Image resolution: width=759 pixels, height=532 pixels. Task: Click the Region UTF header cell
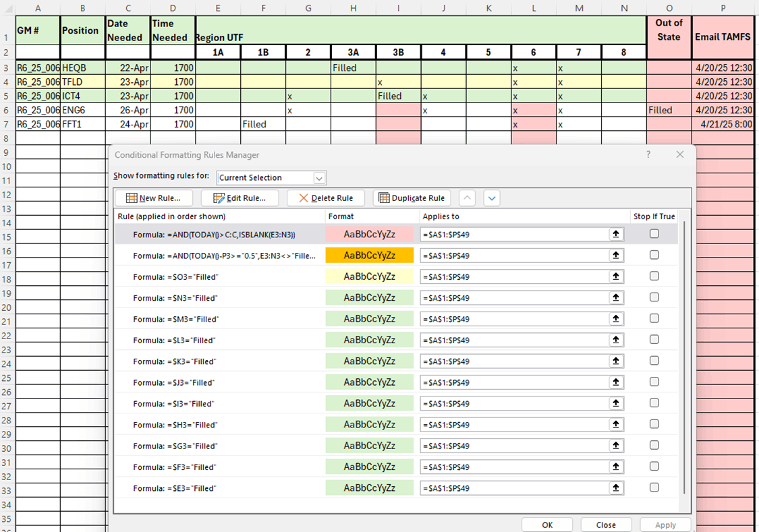421,30
